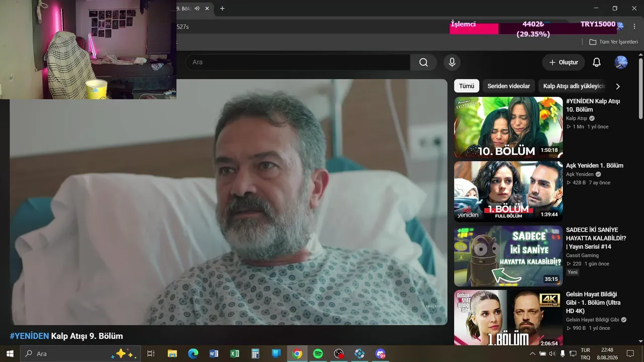Open File Explorer from the taskbar
The width and height of the screenshot is (644, 362).
click(x=172, y=353)
